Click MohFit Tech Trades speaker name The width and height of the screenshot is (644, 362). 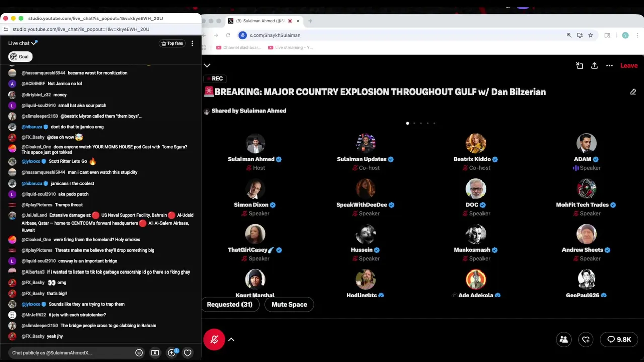[583, 205]
